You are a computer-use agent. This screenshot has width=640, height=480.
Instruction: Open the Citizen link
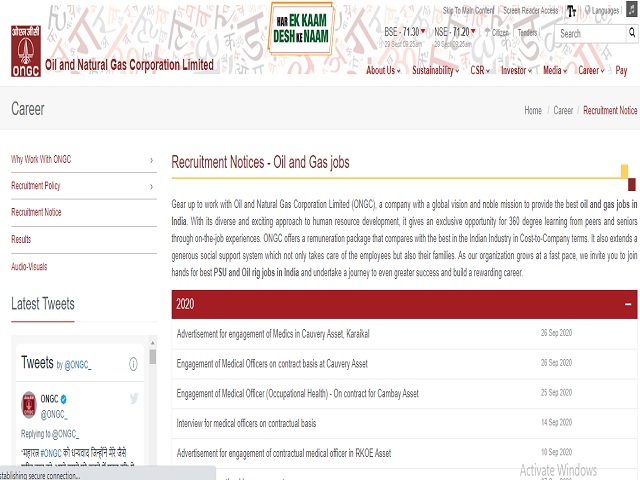pyautogui.click(x=497, y=33)
